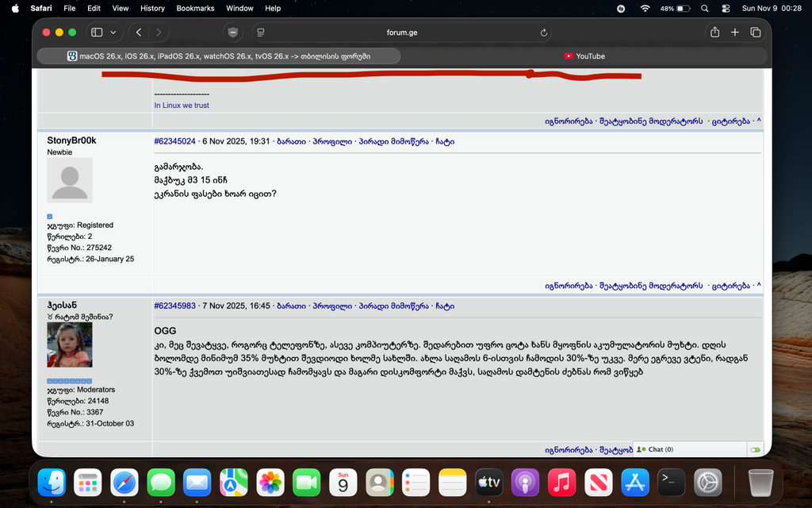812x508 pixels.
Task: Open FaceTime from the Dock
Action: pos(306,482)
